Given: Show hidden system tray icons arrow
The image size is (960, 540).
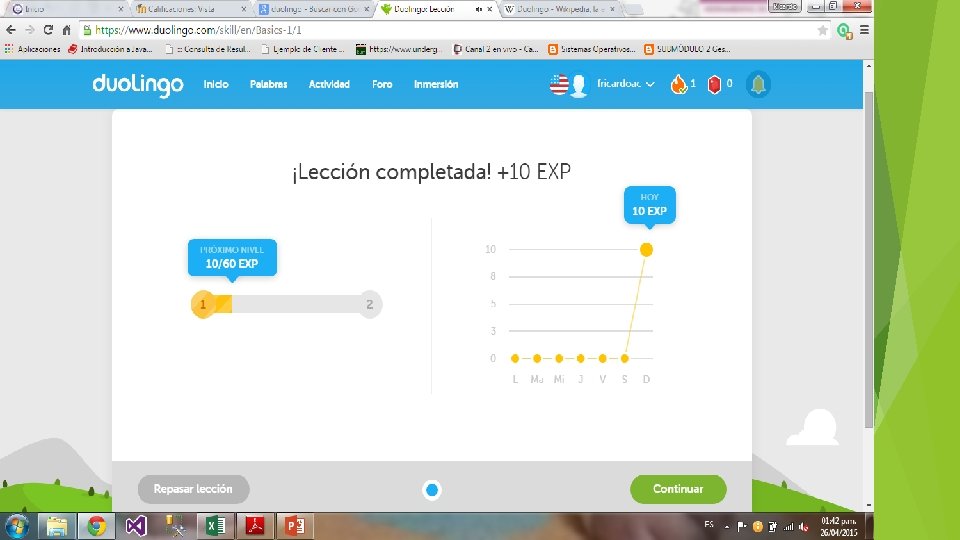Looking at the screenshot, I should 727,527.
